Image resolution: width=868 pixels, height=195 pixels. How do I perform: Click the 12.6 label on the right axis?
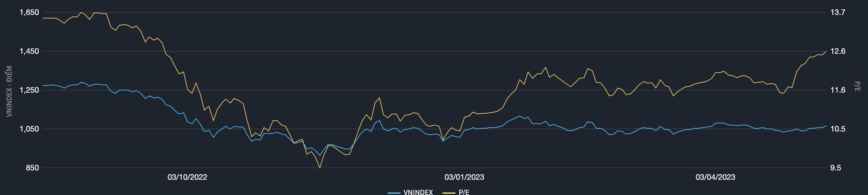pos(838,51)
